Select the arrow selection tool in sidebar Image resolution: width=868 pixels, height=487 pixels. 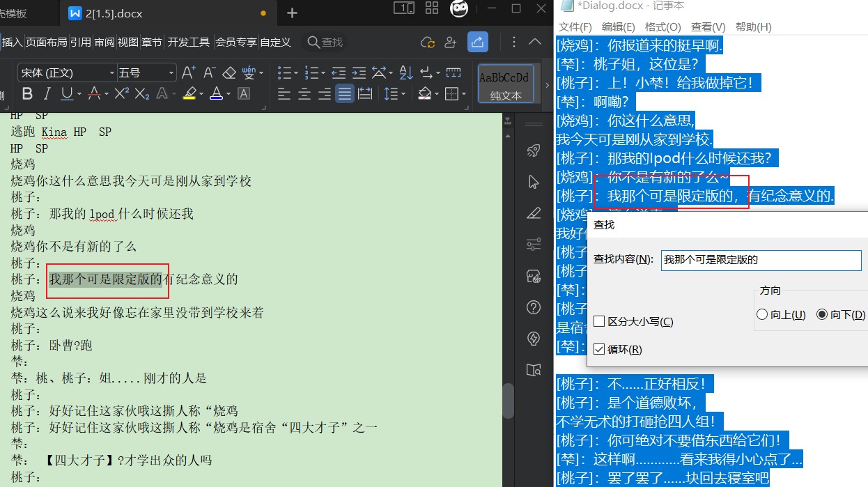pos(534,182)
